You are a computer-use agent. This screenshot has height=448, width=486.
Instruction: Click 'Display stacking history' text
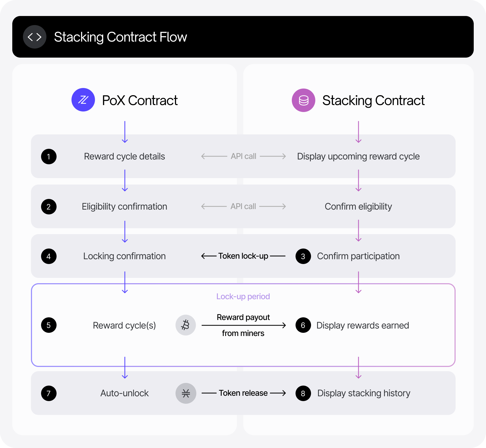click(x=364, y=393)
